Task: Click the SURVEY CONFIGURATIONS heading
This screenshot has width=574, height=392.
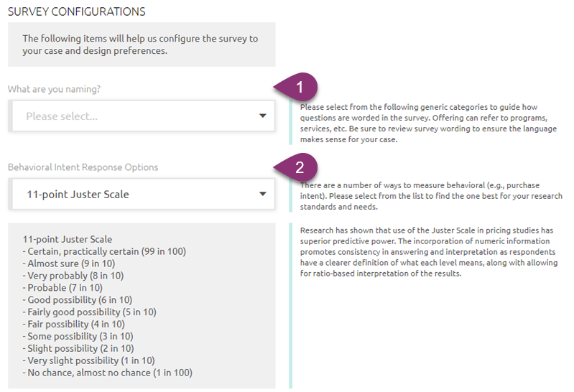Action: [x=76, y=11]
